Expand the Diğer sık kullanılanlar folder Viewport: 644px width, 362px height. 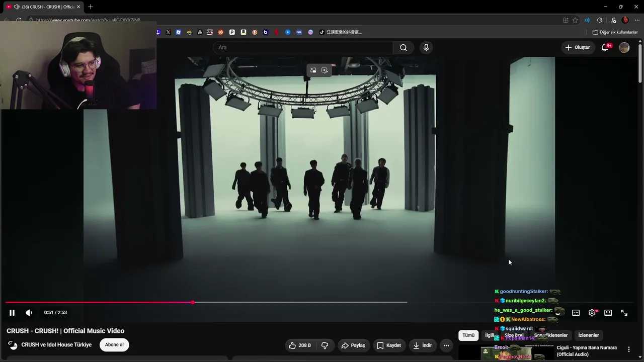615,32
